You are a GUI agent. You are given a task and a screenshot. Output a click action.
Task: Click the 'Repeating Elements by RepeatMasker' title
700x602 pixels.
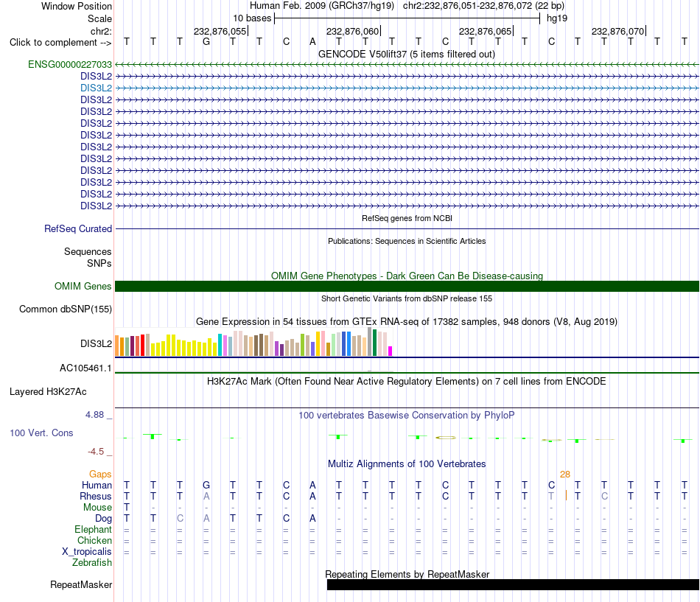tap(407, 574)
